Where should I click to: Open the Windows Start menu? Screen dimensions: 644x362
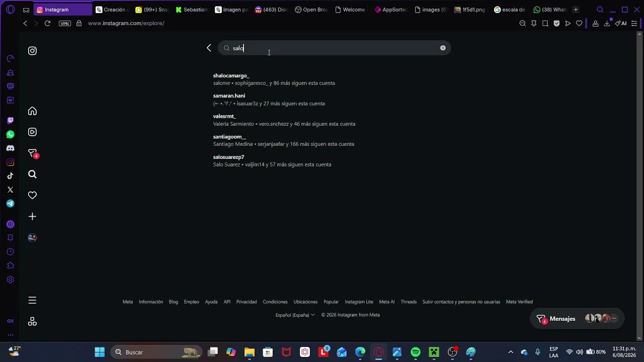tap(100, 352)
